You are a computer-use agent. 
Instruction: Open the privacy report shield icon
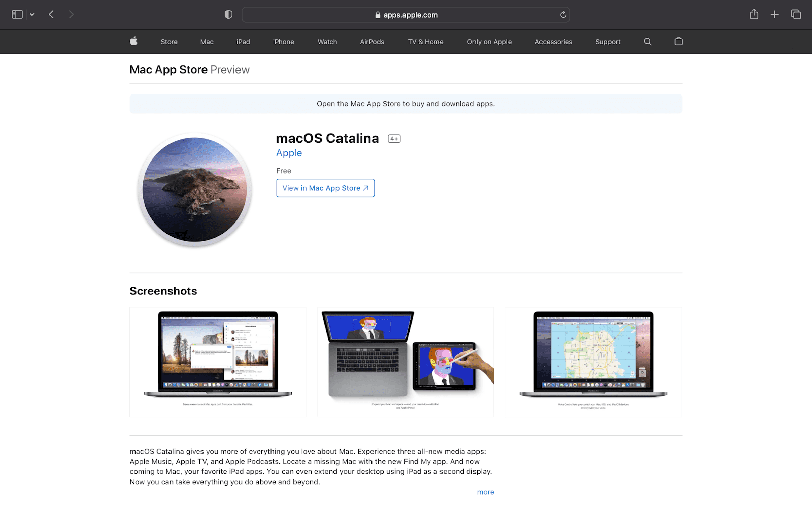[x=228, y=15]
